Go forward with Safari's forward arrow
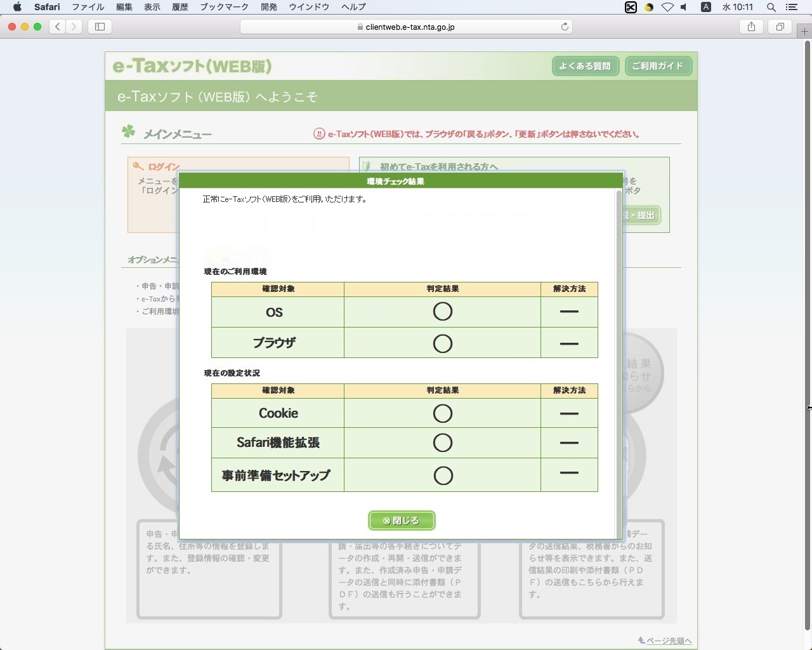Screen dimensions: 812x650 (x=74, y=27)
